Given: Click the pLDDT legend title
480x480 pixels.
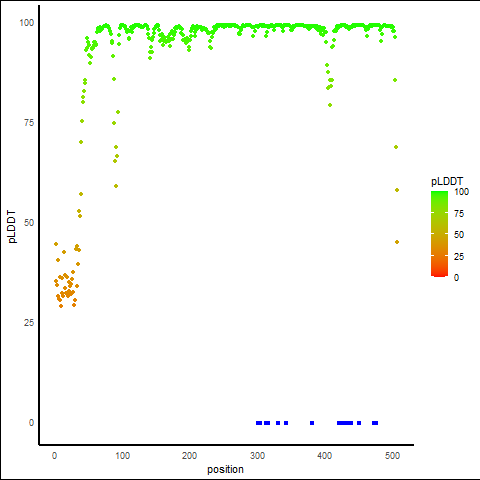Looking at the screenshot, I should click(447, 181).
